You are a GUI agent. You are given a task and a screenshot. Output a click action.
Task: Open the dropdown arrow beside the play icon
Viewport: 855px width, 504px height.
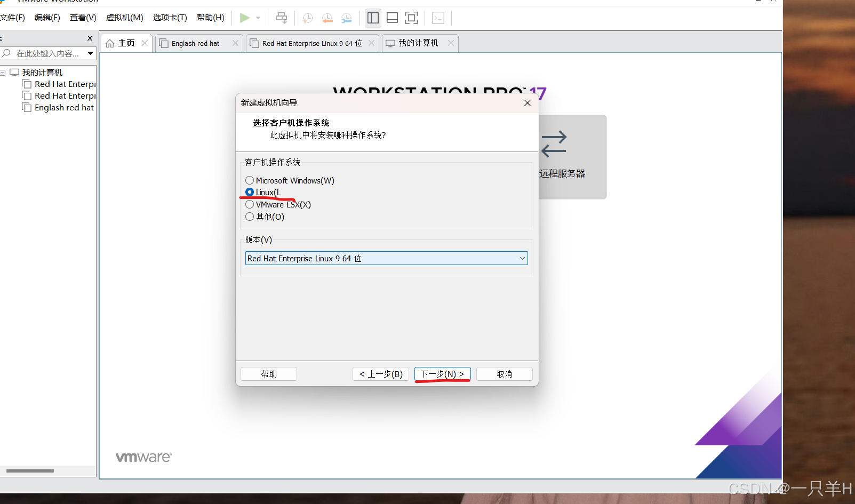point(258,18)
